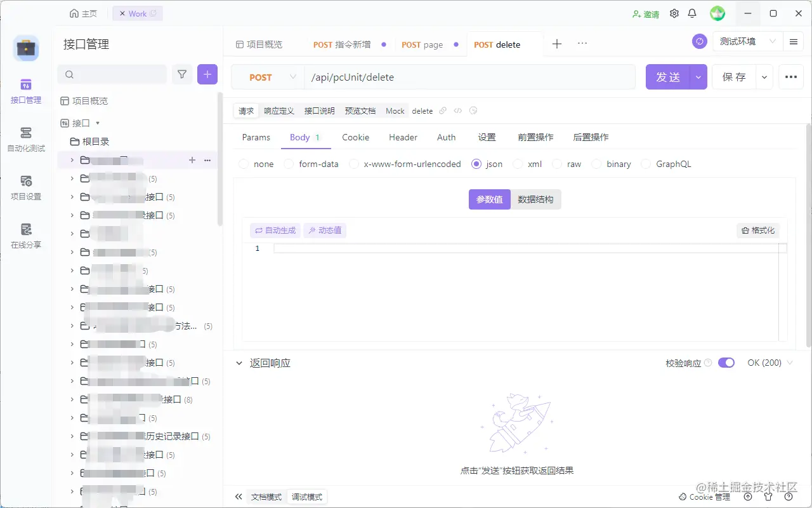Open the hamburger menu next to the environment selector
The height and width of the screenshot is (508, 812).
coord(794,41)
